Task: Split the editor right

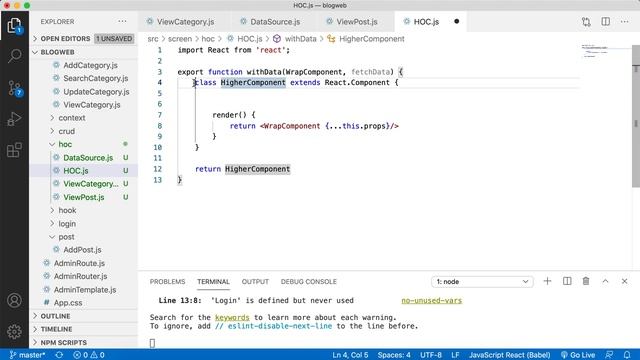Action: (x=605, y=22)
